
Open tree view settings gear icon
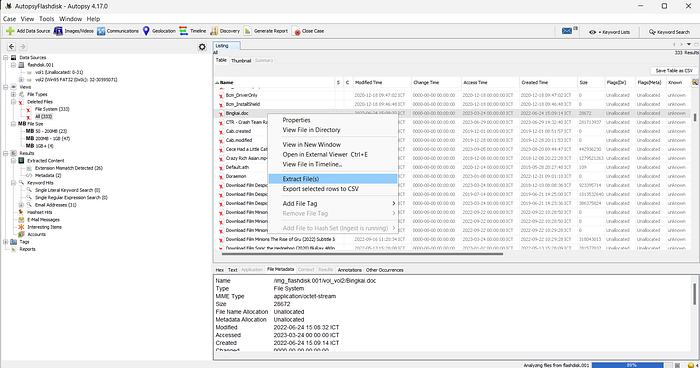pos(202,47)
